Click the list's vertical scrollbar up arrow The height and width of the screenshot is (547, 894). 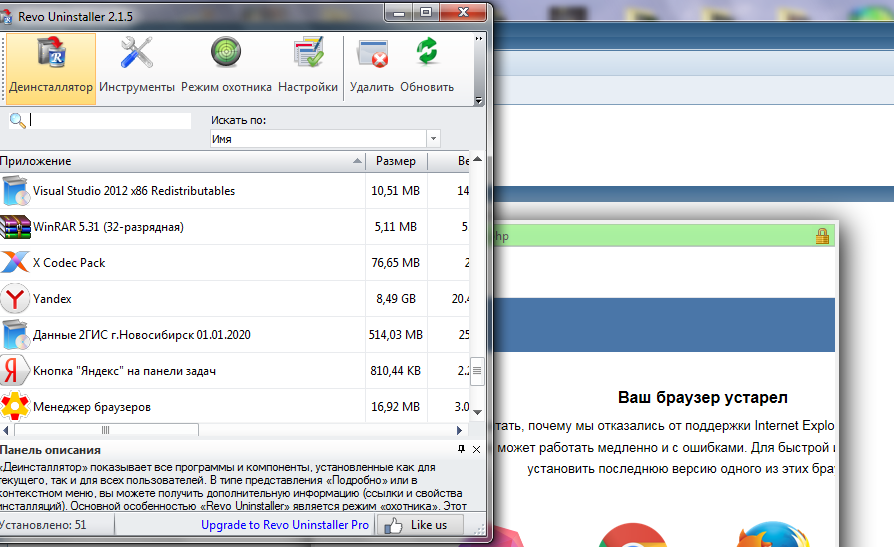coord(477,159)
